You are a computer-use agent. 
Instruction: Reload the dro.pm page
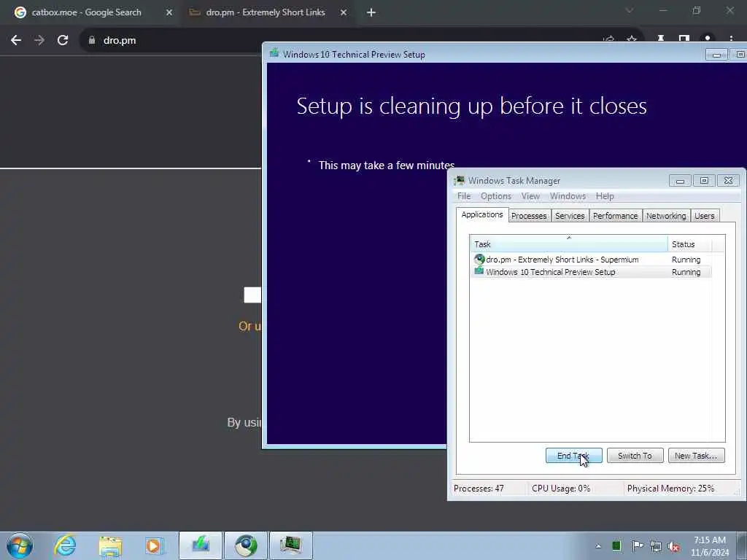coord(63,41)
